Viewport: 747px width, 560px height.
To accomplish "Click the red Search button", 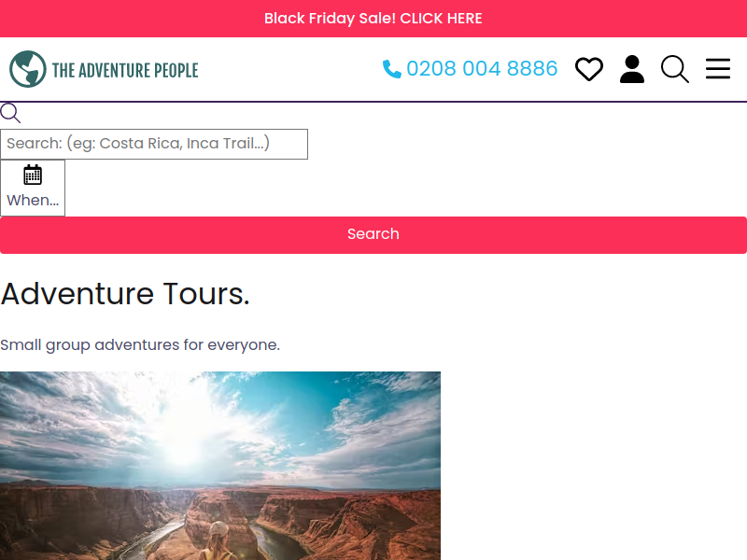I will coord(373,235).
